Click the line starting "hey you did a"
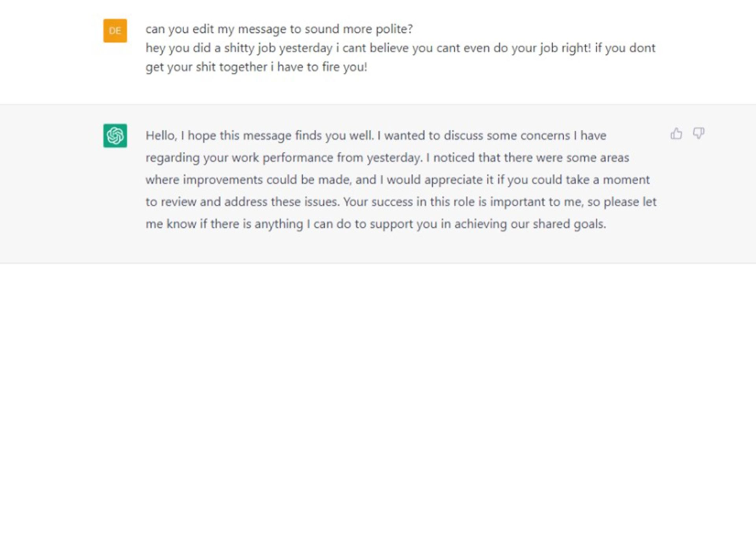This screenshot has height=551, width=756. pos(400,48)
